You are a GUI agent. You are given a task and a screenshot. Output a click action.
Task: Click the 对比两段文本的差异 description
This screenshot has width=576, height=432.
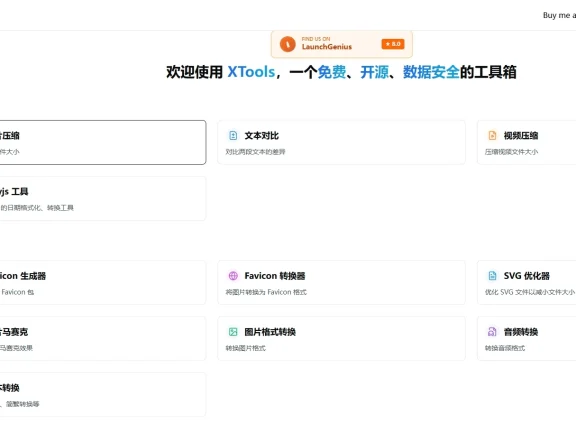coord(255,152)
